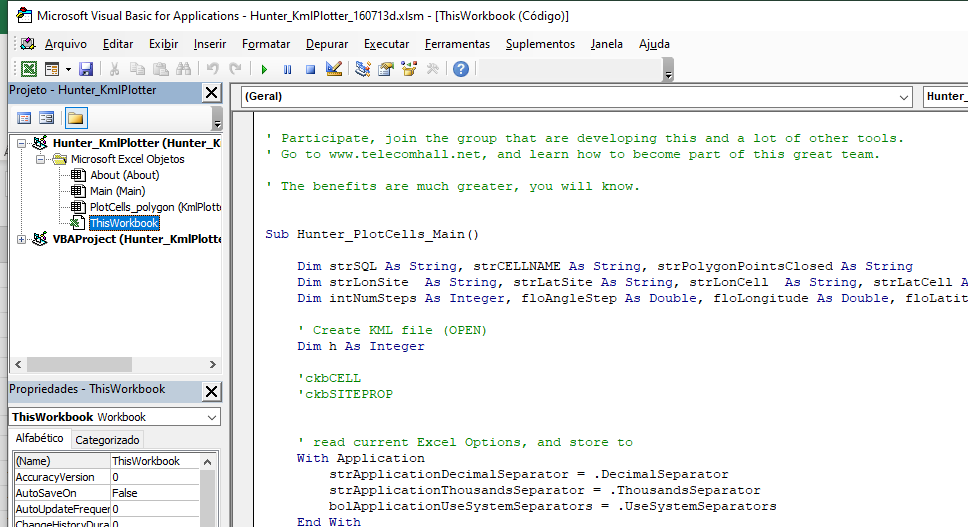Viewport: 968px width, 527px height.
Task: Pause execution with the Break icon
Action: (x=287, y=69)
